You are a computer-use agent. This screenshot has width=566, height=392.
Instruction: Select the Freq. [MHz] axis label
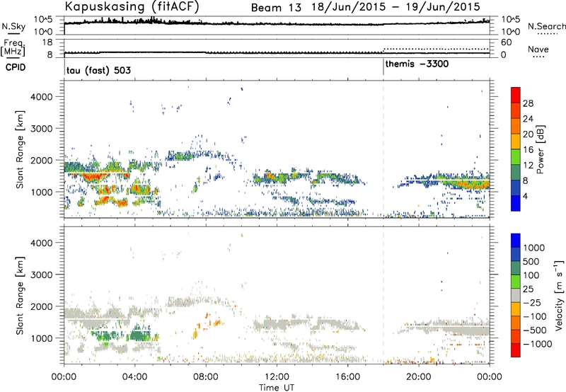[x=13, y=47]
